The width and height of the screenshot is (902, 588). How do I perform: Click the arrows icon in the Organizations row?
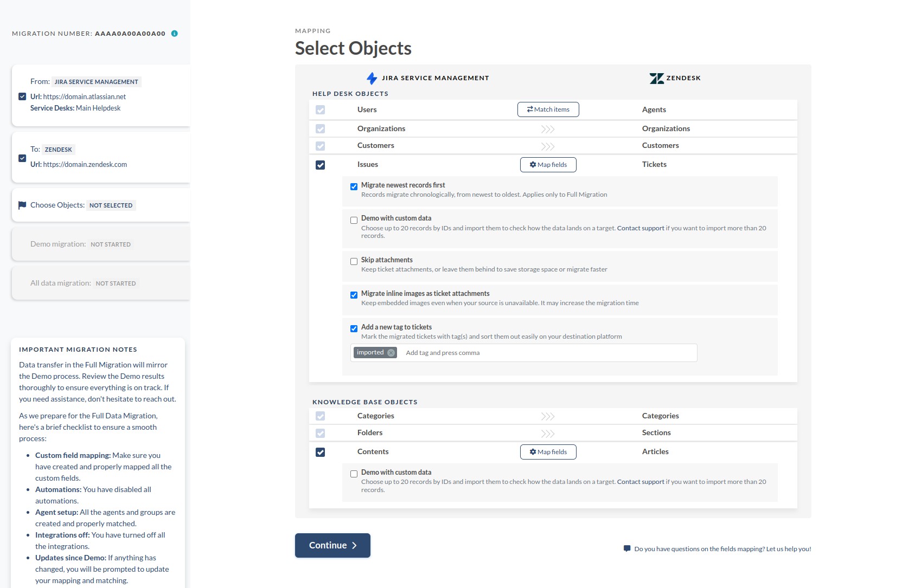[548, 129]
